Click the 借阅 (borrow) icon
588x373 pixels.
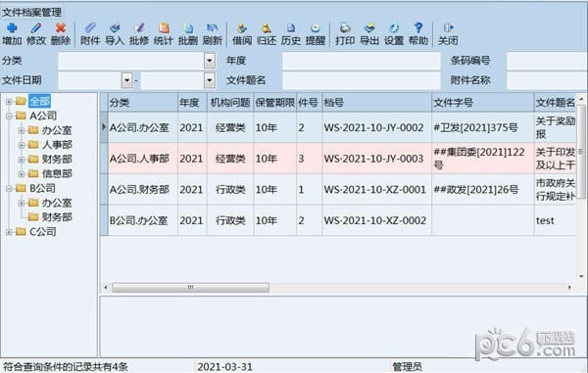(242, 27)
